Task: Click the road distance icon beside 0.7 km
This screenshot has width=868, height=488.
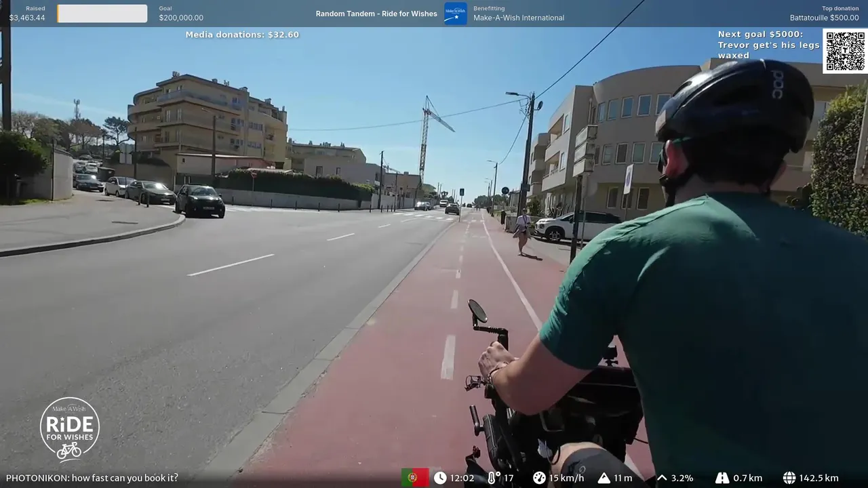Action: (x=722, y=478)
